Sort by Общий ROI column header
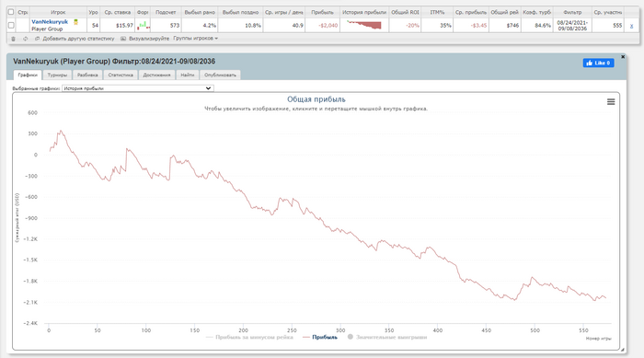 pos(405,12)
